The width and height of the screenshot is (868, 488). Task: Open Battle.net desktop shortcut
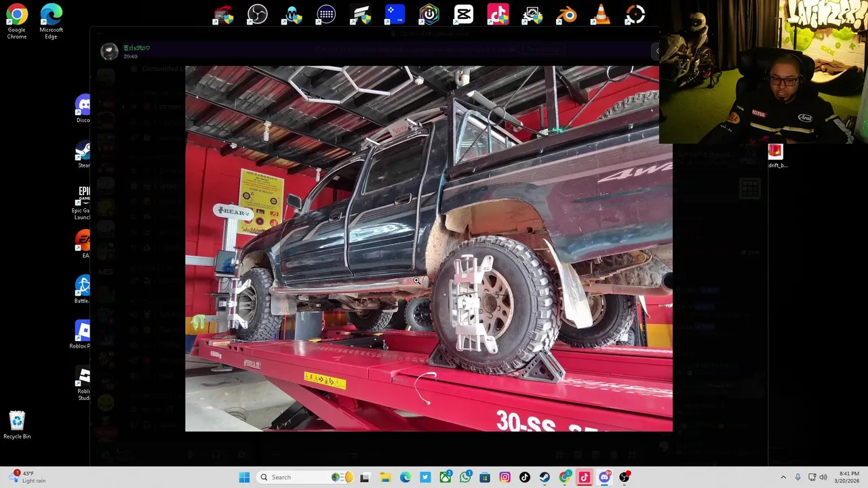(x=83, y=289)
